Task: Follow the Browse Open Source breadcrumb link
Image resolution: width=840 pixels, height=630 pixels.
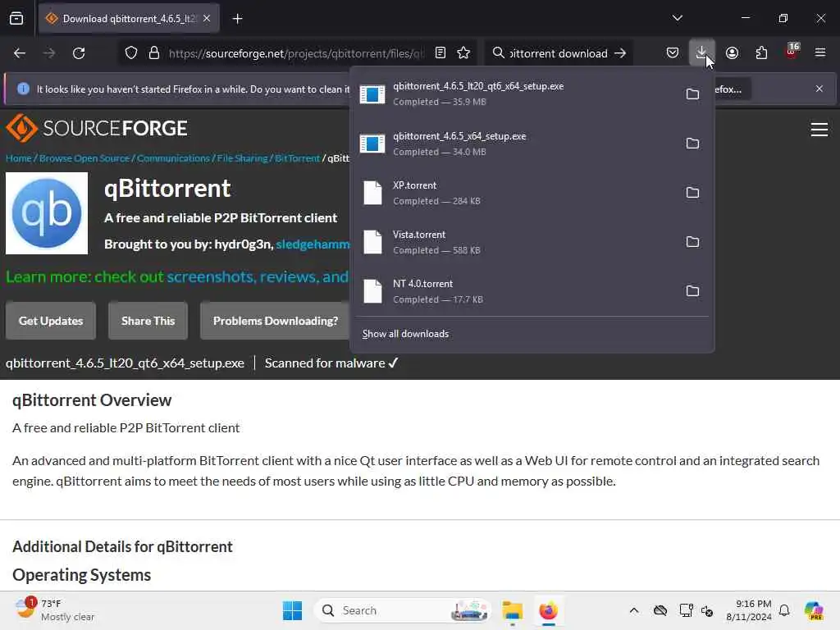Action: click(x=84, y=158)
